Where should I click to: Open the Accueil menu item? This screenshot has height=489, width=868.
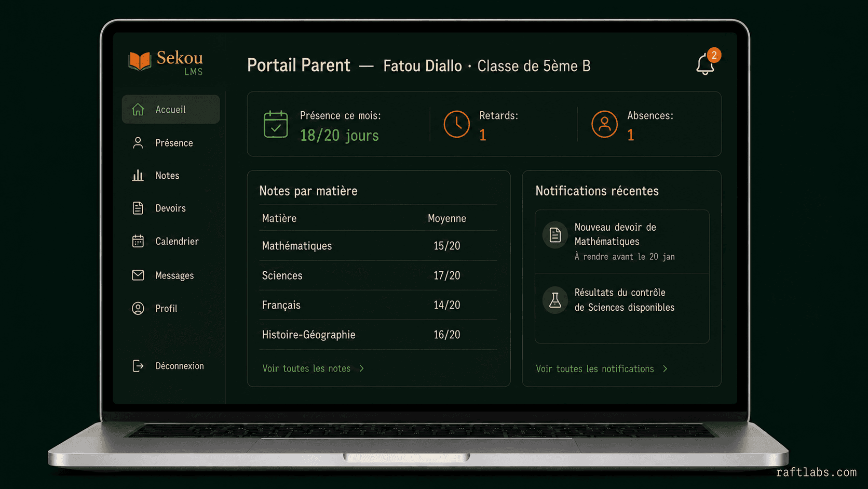coord(171,109)
